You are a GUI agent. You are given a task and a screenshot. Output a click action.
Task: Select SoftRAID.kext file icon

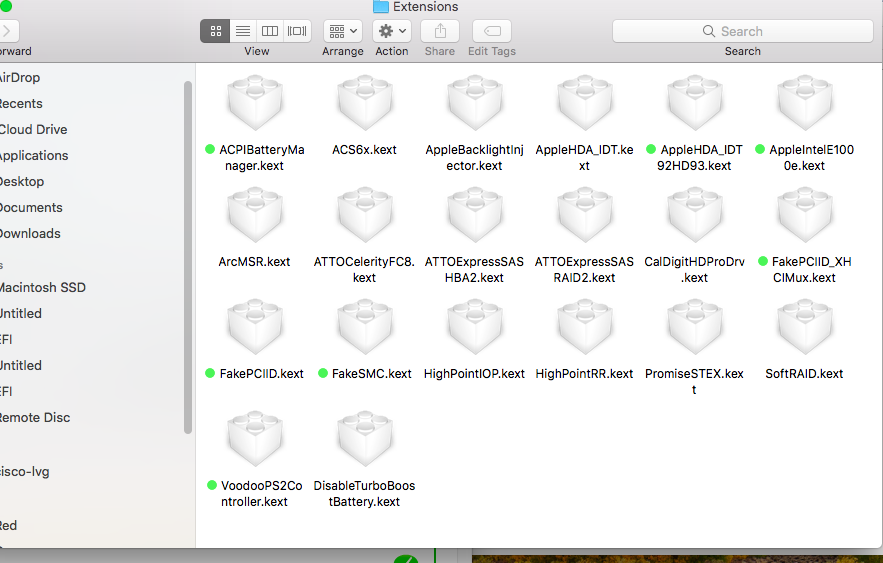(x=805, y=327)
